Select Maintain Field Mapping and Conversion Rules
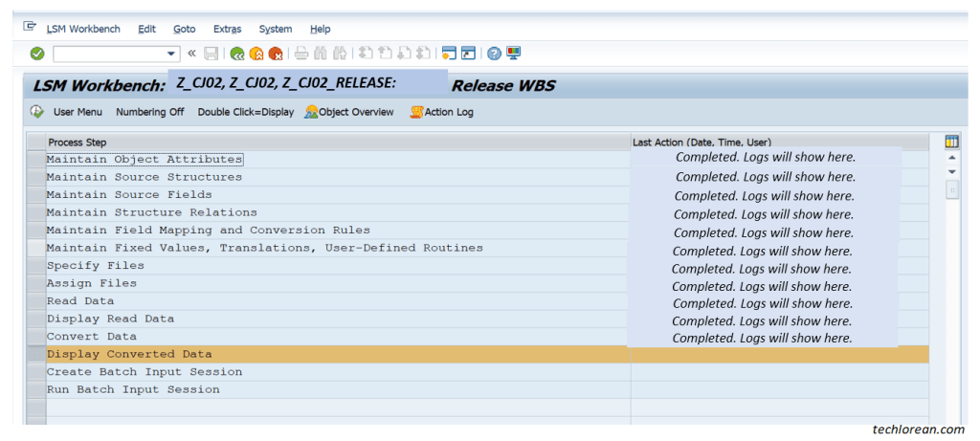Viewport: 980px width, 441px height. point(338,230)
